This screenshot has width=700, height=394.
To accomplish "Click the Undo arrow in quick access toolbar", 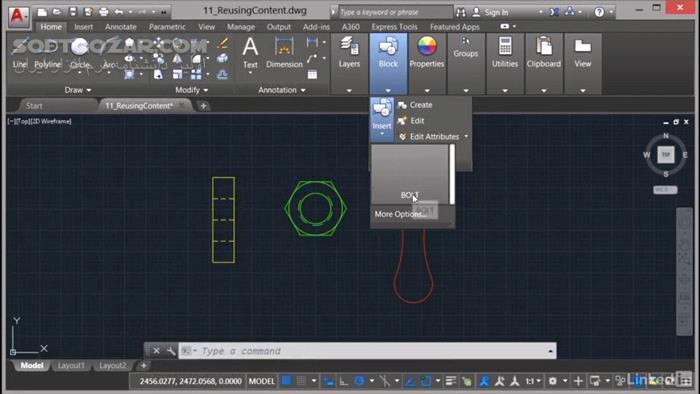I will click(x=119, y=12).
